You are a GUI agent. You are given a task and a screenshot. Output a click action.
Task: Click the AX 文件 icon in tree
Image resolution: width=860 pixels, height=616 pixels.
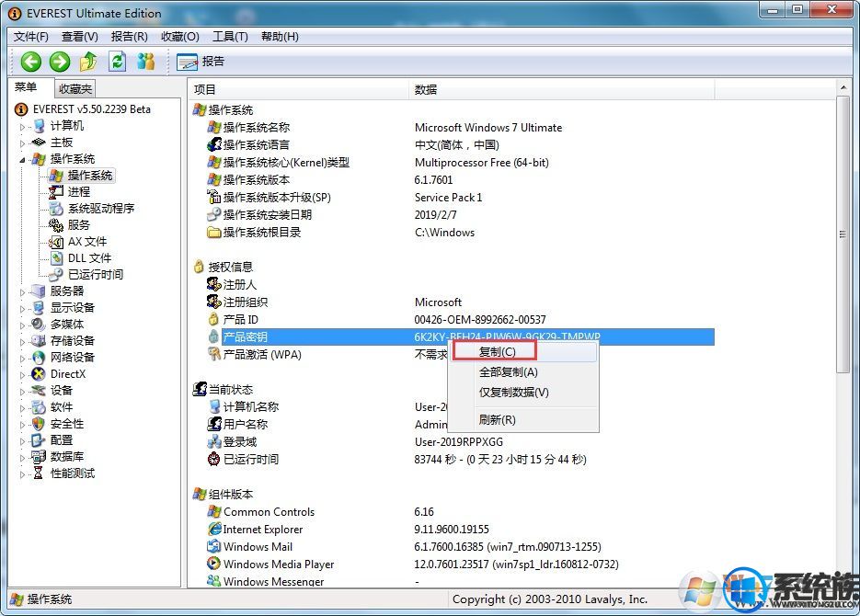[x=56, y=241]
